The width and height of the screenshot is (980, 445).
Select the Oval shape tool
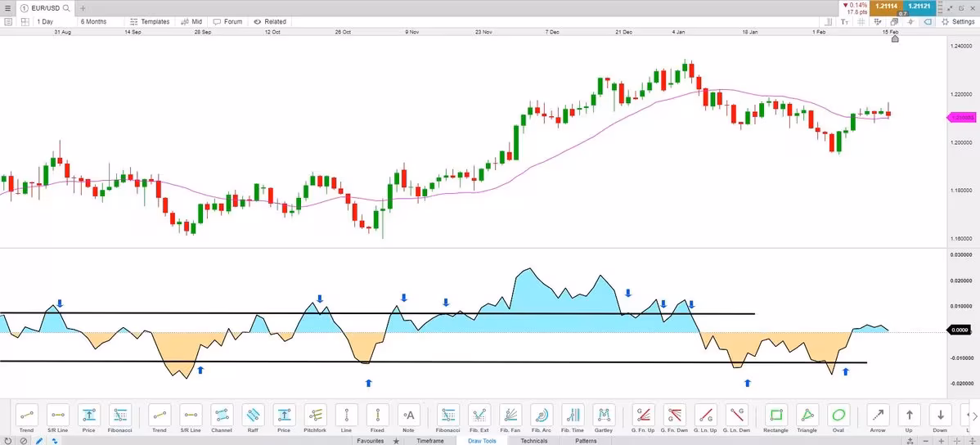[x=837, y=416]
